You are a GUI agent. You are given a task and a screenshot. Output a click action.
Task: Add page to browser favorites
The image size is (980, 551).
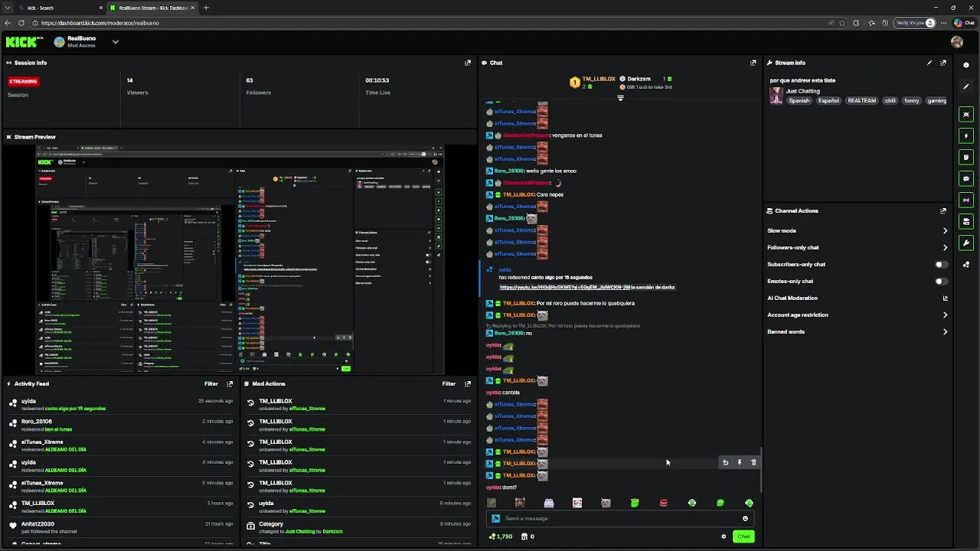(842, 23)
